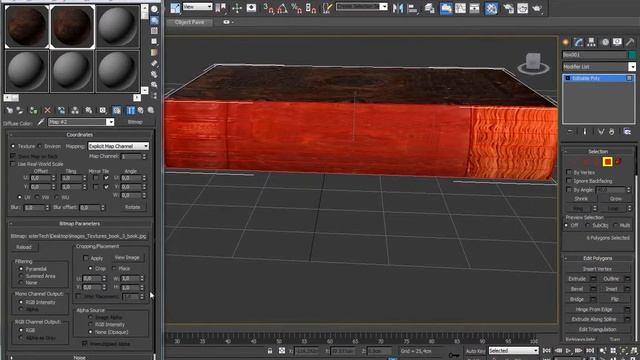Click the Sample Type sphere icon
The height and width of the screenshot is (360, 640).
(154, 9)
